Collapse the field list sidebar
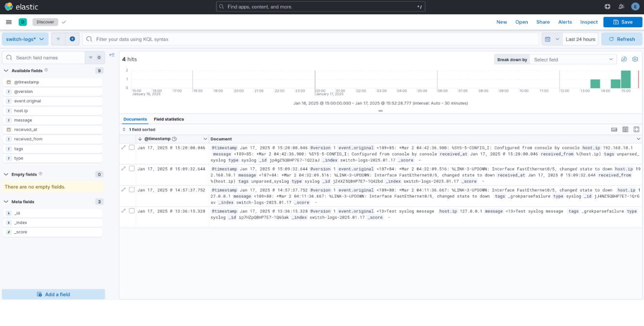This screenshot has height=326, width=644. tap(112, 55)
